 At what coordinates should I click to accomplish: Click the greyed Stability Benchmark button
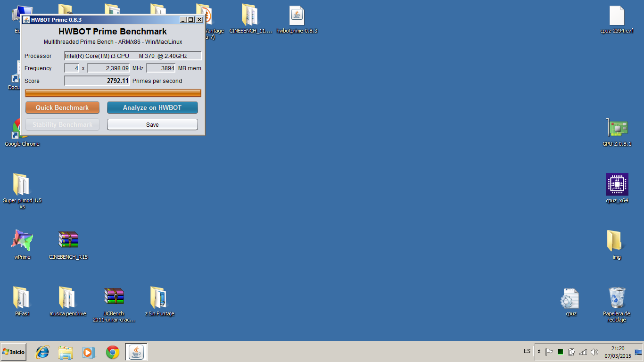tap(62, 124)
